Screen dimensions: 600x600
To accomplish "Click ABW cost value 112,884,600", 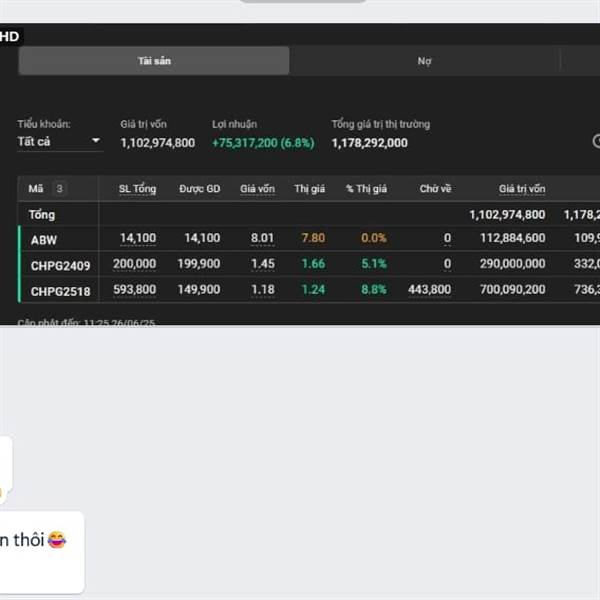I will coord(512,238).
